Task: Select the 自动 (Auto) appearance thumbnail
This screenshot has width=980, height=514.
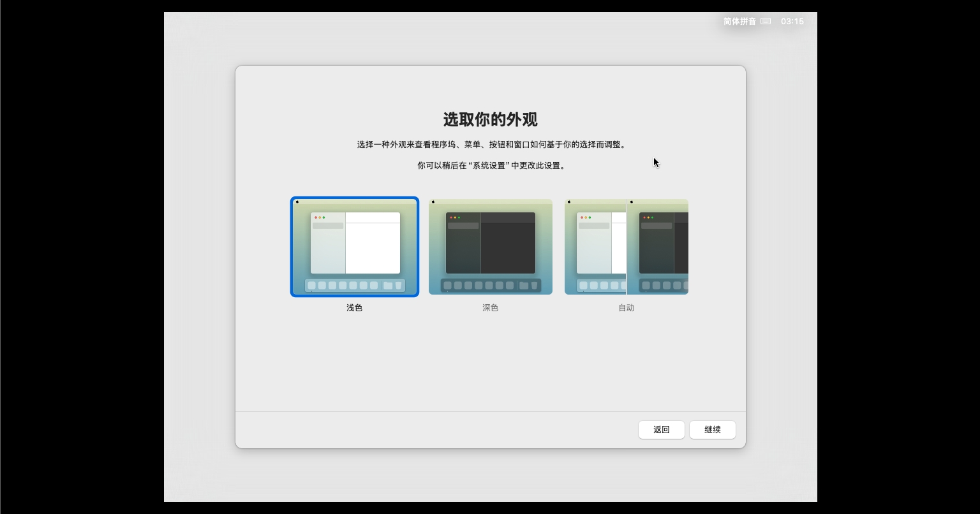Action: 627,247
